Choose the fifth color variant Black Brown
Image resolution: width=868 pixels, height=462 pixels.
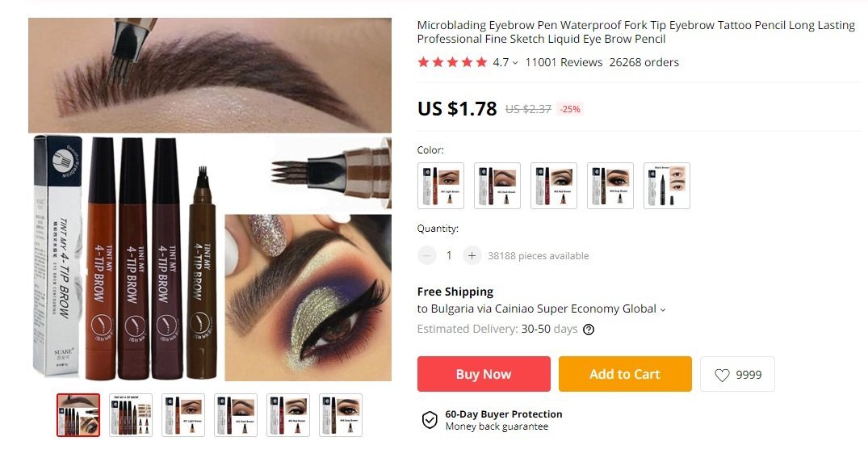(x=666, y=186)
